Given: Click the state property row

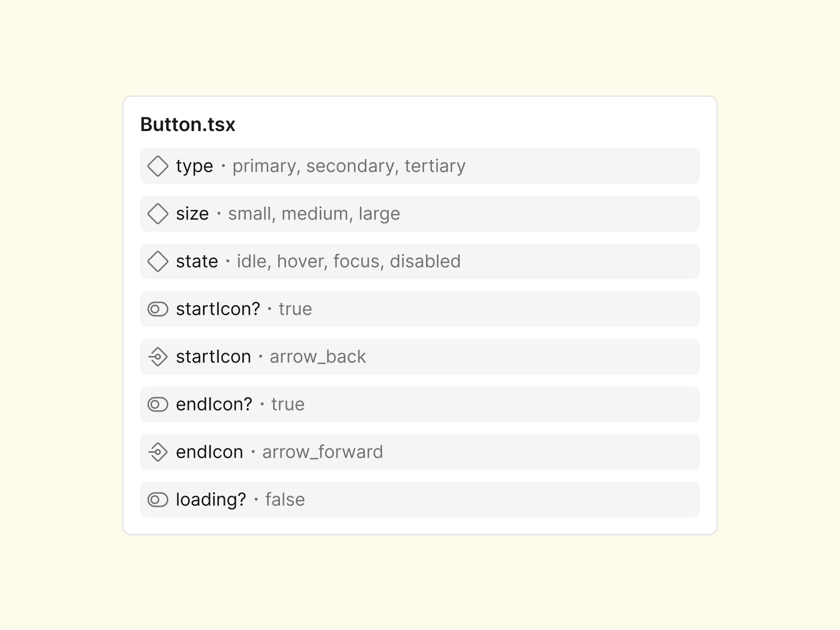Looking at the screenshot, I should (x=420, y=261).
